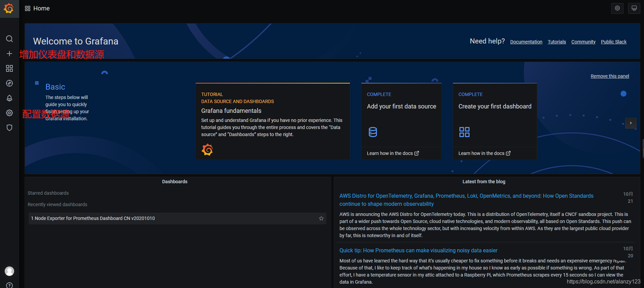Cycle view mode with monitor icon
The image size is (644, 288).
click(634, 8)
